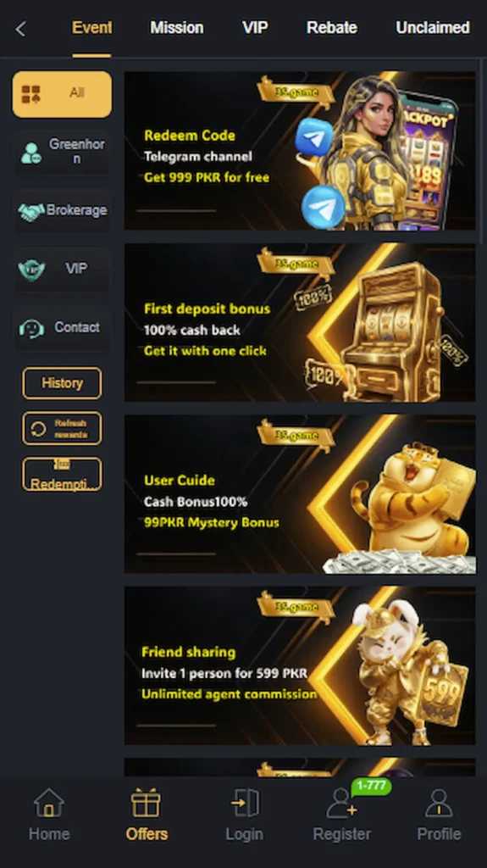Select the Greenhorn category icon
Screen dimensions: 487x868
click(31, 153)
